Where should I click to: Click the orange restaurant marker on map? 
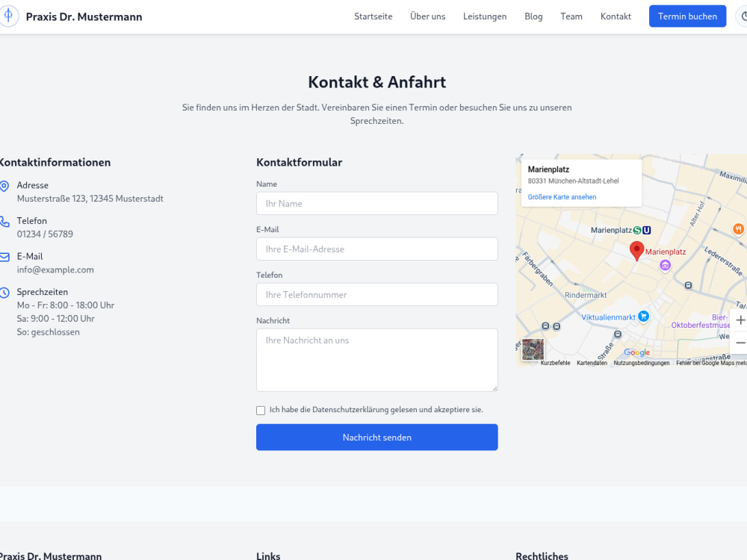click(738, 229)
